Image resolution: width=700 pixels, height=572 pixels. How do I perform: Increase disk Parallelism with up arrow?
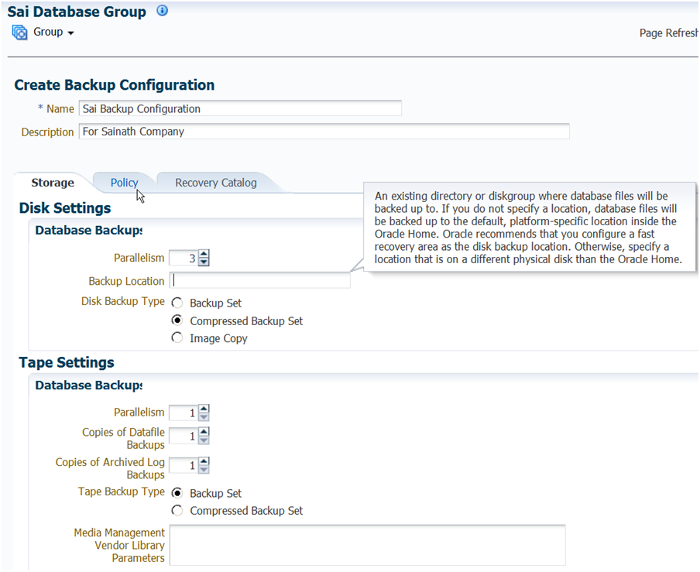click(x=204, y=254)
